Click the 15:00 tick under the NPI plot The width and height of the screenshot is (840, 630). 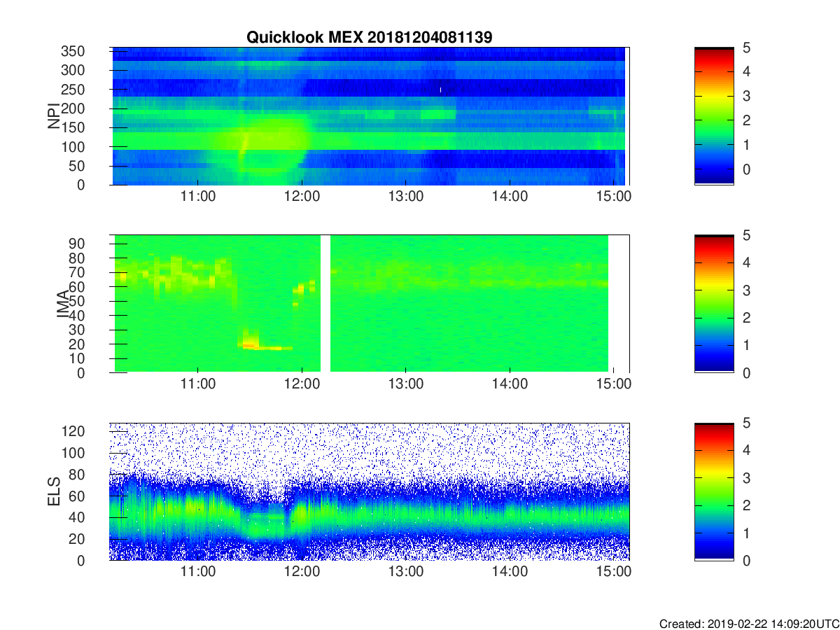click(x=612, y=196)
